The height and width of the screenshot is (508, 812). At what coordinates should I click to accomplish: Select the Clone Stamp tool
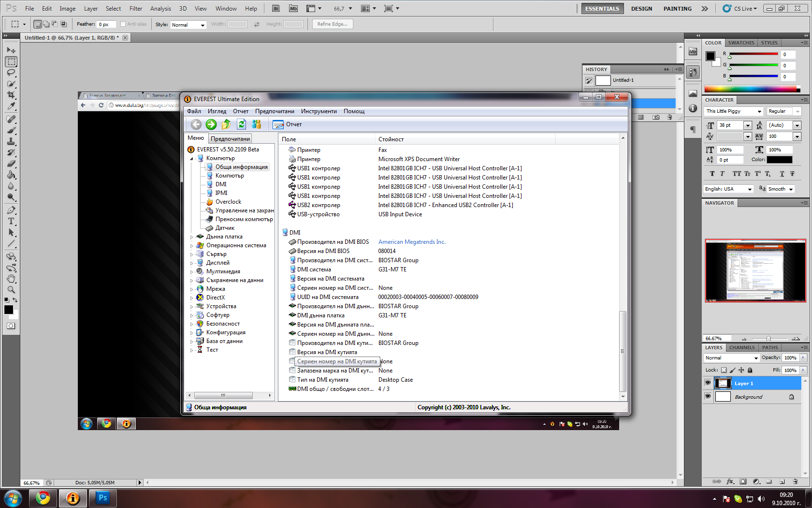click(x=11, y=141)
